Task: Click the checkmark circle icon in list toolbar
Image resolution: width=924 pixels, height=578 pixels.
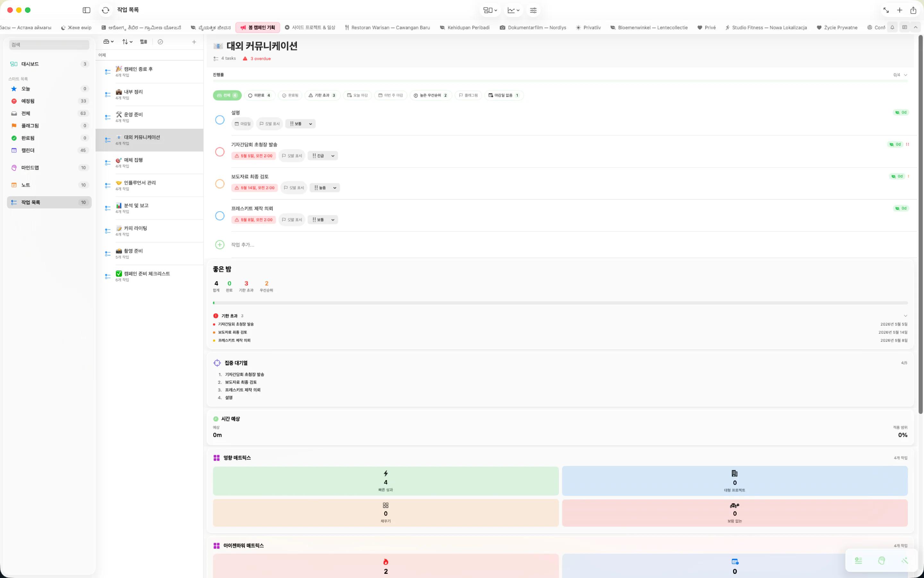Action: pos(160,42)
